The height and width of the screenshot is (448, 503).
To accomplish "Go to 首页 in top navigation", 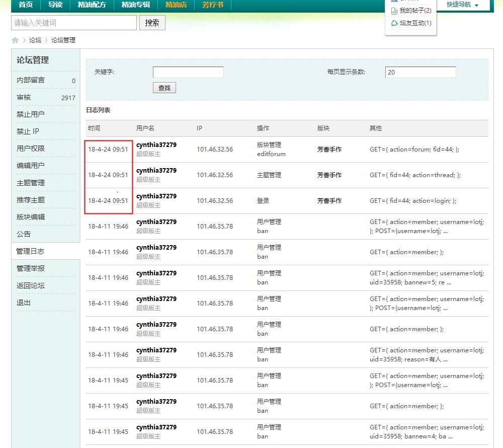I will [x=26, y=5].
